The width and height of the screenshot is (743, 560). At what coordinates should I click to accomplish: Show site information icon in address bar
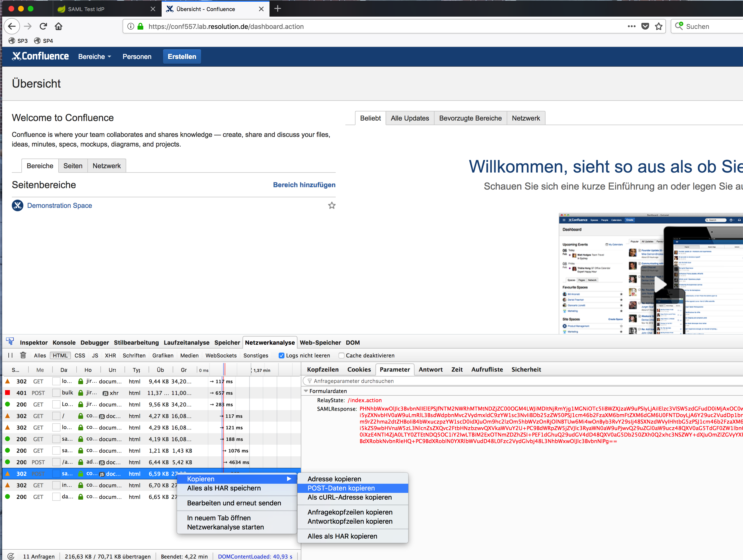(x=131, y=26)
